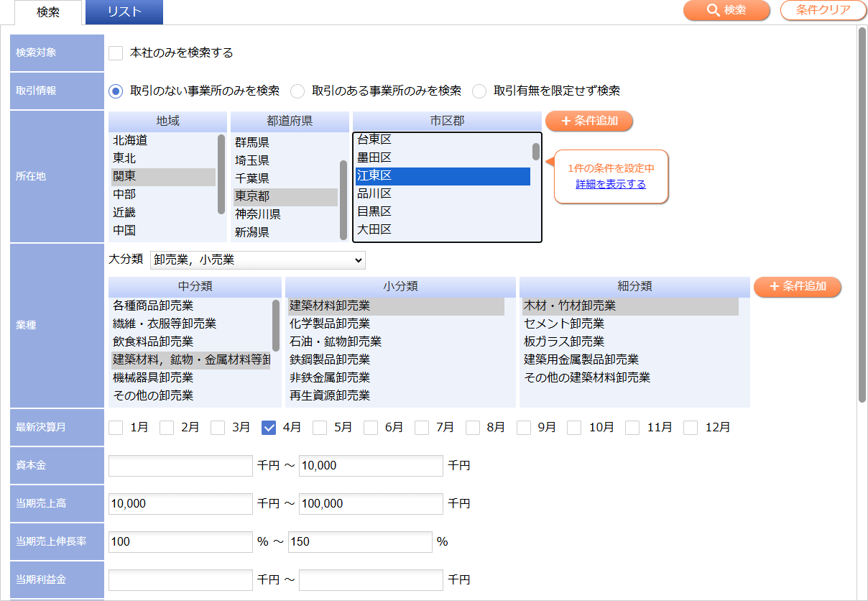868x601 pixels.
Task: Click 資本金 maximum field showing 10,000
Action: [x=371, y=466]
